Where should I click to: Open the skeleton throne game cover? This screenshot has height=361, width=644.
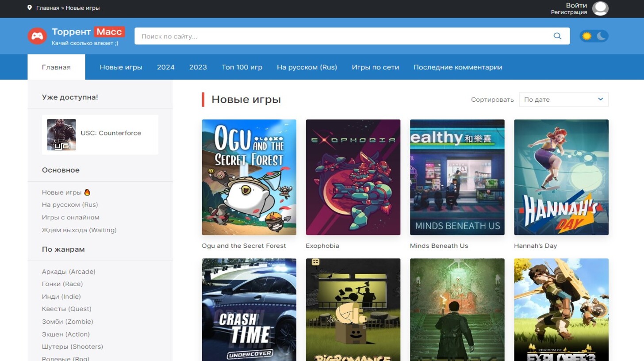click(x=457, y=310)
